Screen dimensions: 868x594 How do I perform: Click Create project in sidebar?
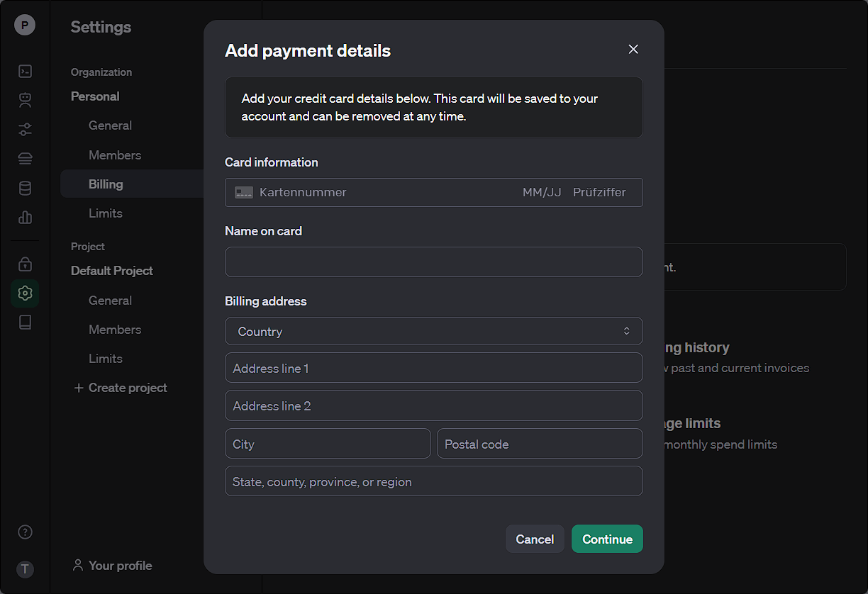(121, 388)
